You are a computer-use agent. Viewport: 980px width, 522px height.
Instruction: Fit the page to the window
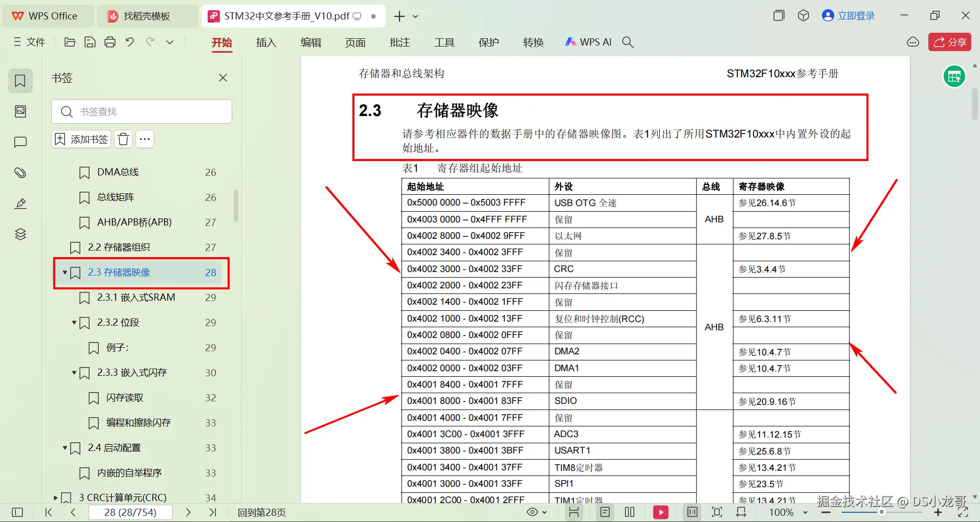(717, 512)
